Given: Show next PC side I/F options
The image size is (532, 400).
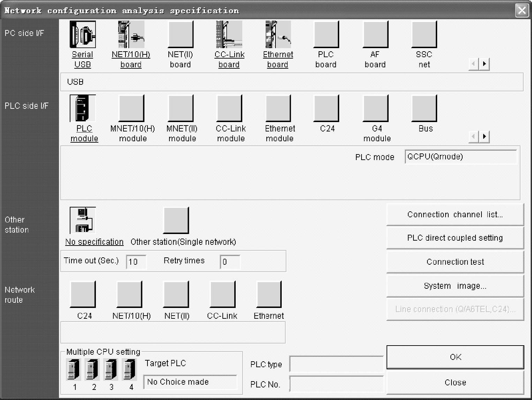Looking at the screenshot, I should pos(484,64).
